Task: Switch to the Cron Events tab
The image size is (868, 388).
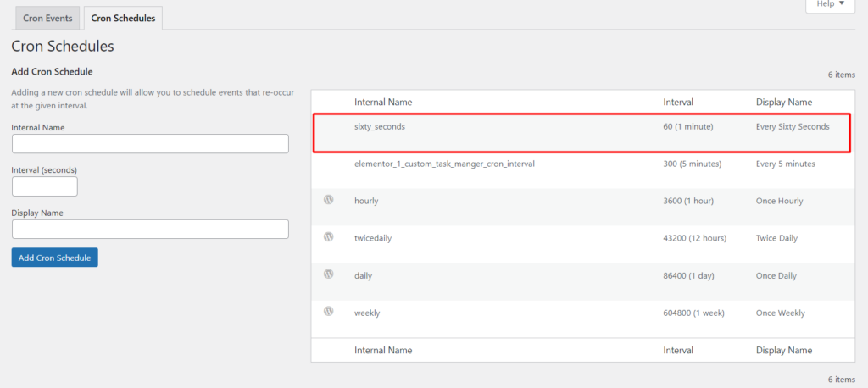Action: click(x=47, y=19)
